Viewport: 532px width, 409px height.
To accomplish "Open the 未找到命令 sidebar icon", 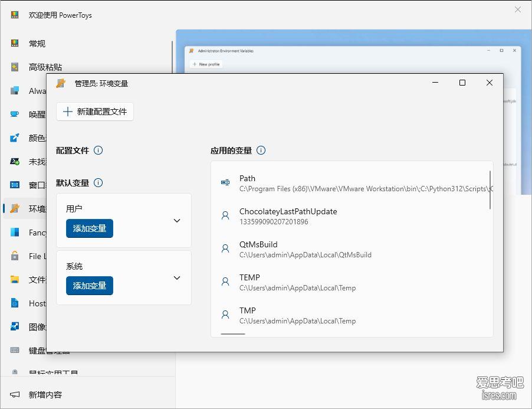I will click(x=15, y=161).
